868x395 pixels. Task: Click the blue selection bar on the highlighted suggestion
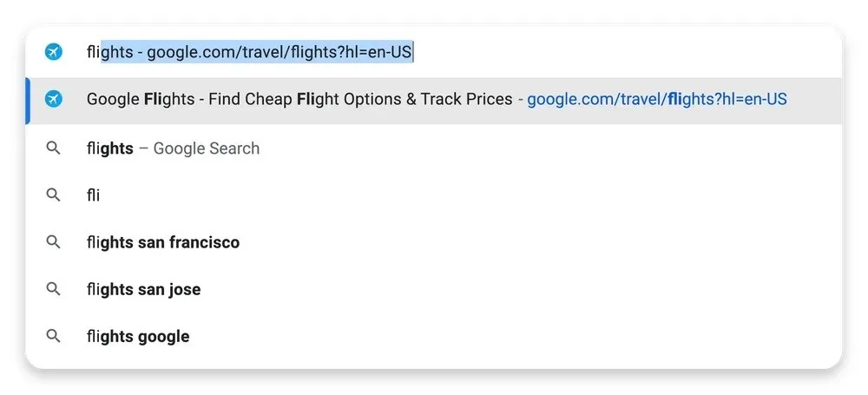tap(28, 100)
